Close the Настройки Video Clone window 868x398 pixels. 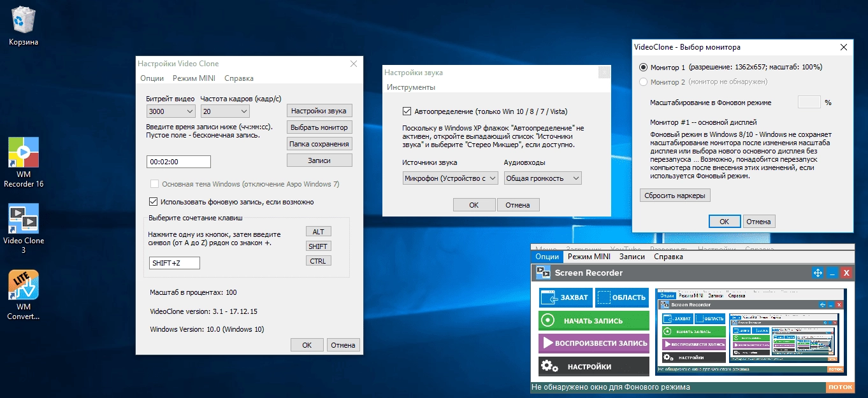pyautogui.click(x=354, y=63)
